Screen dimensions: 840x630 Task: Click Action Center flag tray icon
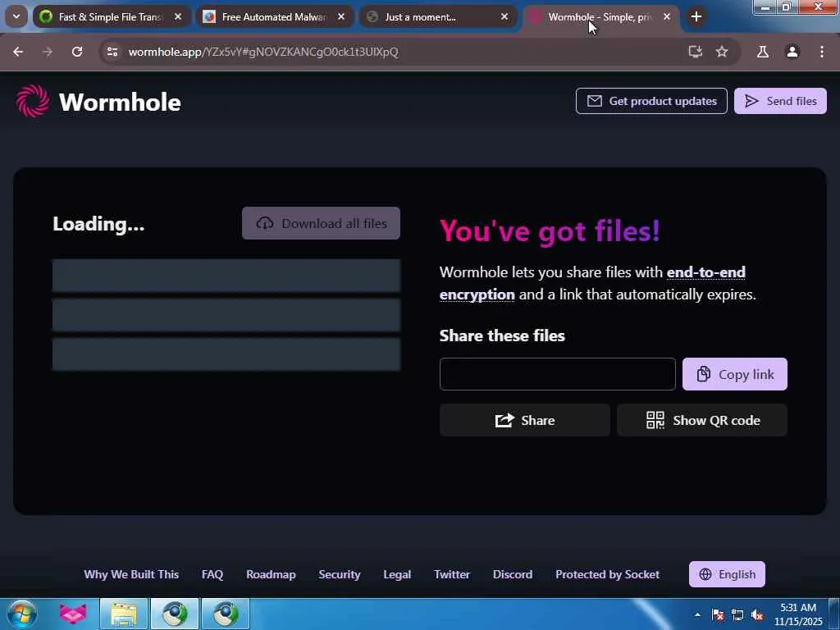(x=717, y=614)
